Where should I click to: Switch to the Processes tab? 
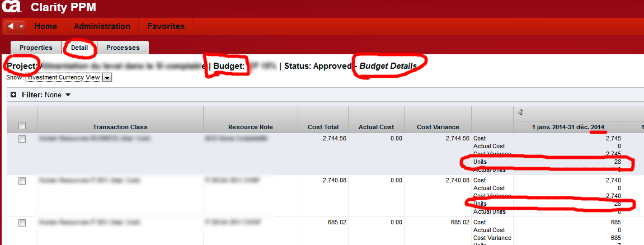point(123,48)
